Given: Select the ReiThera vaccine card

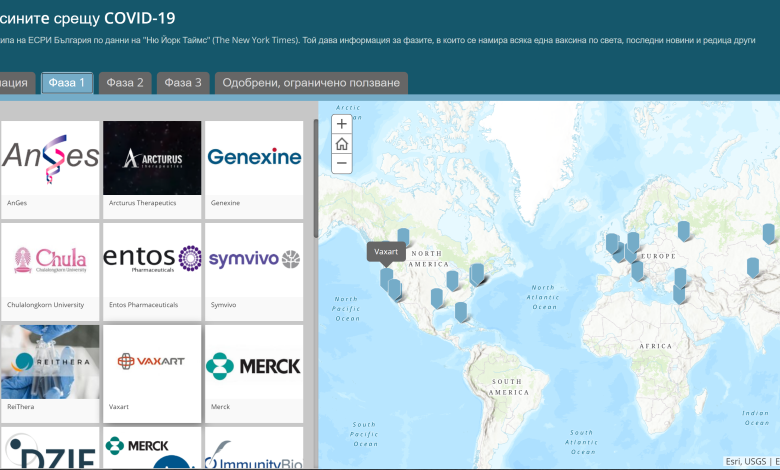Looking at the screenshot, I should click(50, 374).
